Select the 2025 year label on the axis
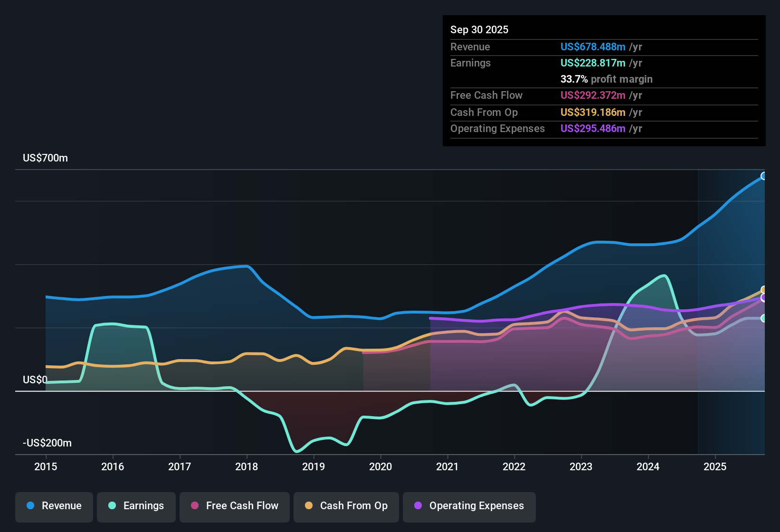The image size is (780, 532). [715, 467]
